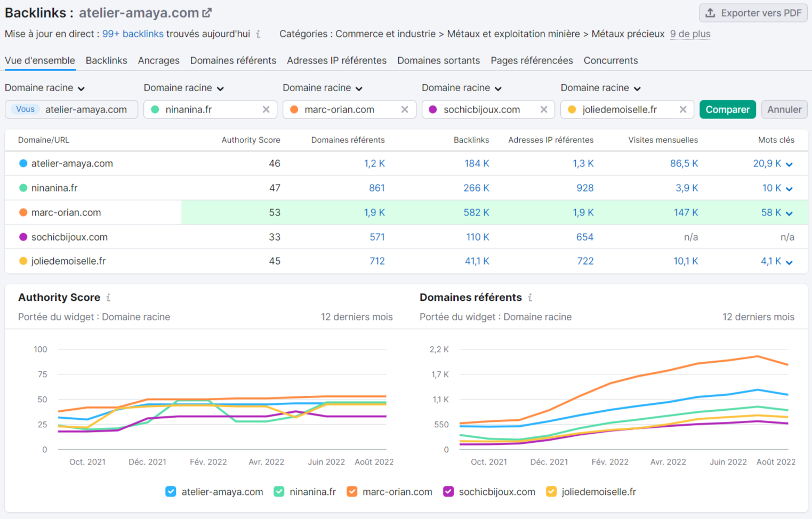Sort by Authority Score column header
The width and height of the screenshot is (812, 519).
[x=251, y=140]
